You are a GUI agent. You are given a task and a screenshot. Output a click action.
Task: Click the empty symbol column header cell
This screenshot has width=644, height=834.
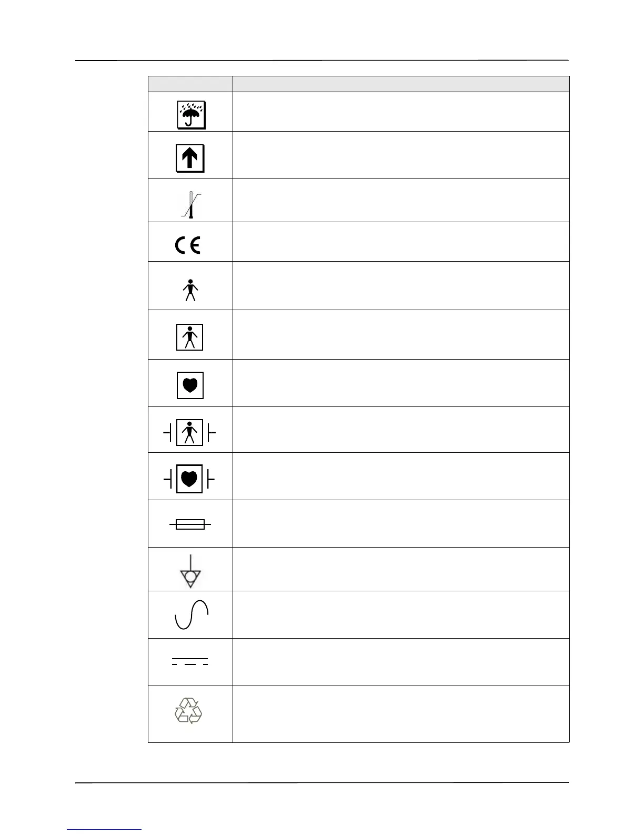tap(190, 84)
